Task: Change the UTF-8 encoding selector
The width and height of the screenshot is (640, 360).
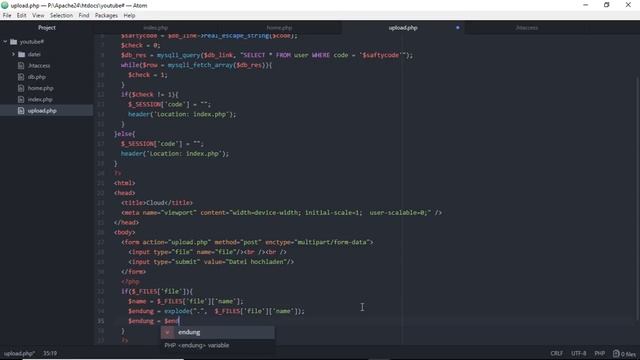Action: pos(578,353)
